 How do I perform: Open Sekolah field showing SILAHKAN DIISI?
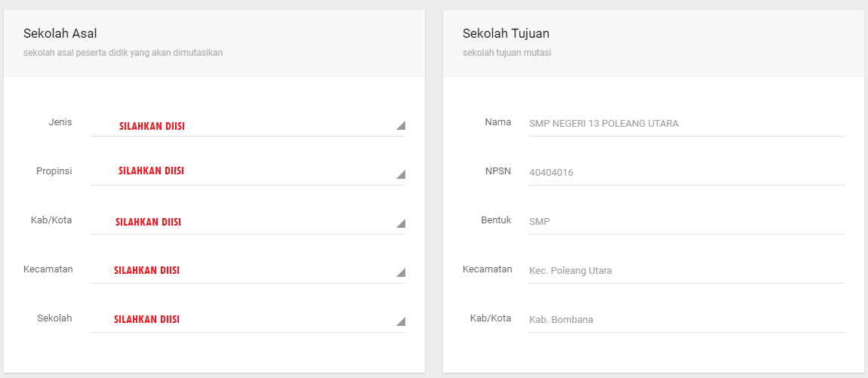(248, 321)
